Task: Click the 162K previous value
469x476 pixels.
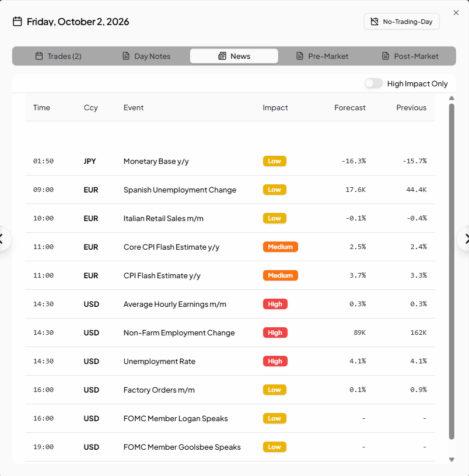Action: 418,332
